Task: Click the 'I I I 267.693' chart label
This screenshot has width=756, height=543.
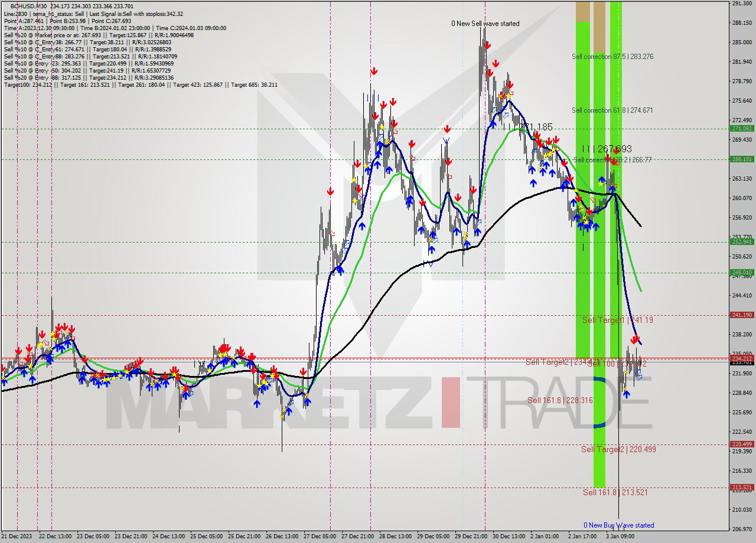Action: pyautogui.click(x=607, y=149)
